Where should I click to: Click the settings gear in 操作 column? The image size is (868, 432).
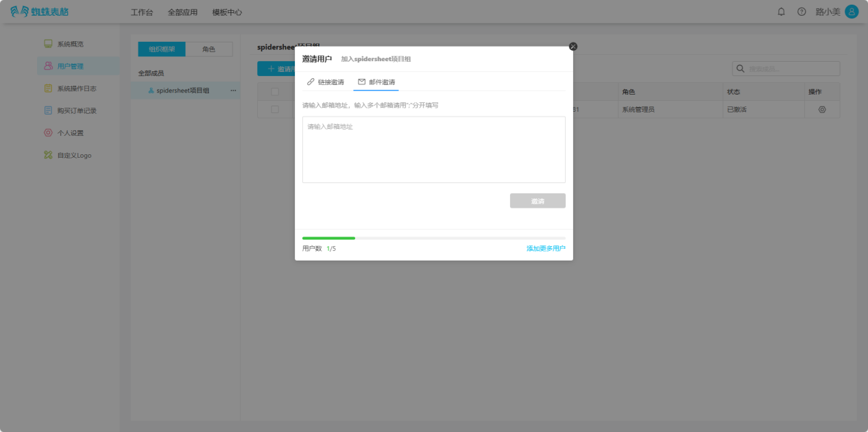822,109
